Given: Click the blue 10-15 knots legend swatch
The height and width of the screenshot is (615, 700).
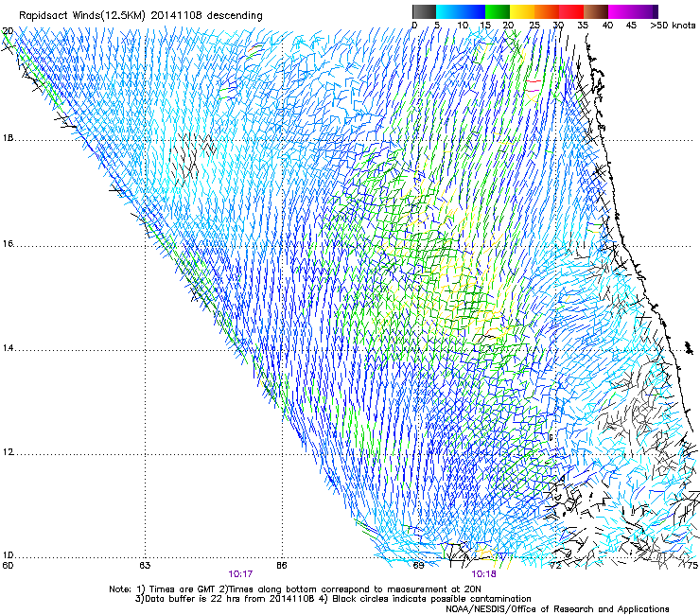Looking at the screenshot, I should click(x=473, y=11).
